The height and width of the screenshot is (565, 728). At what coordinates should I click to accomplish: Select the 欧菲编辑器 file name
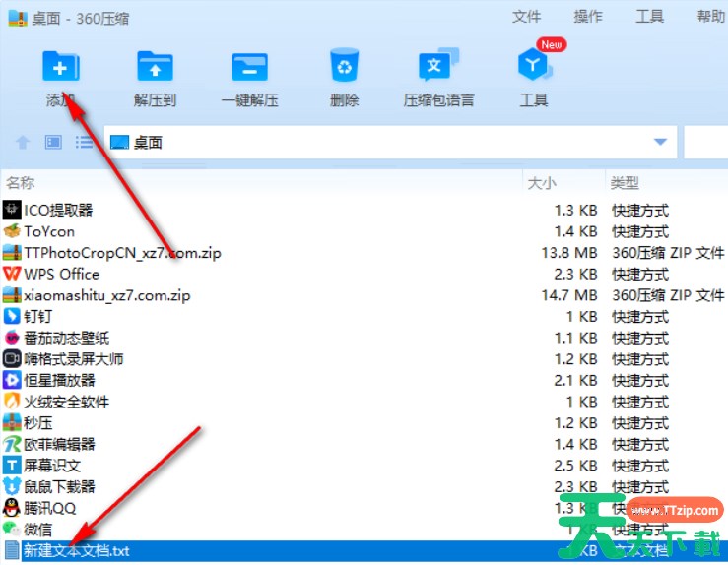59,444
